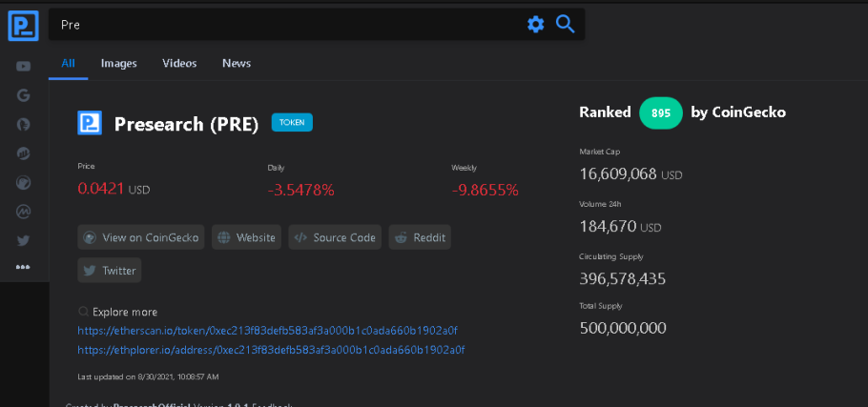Click the magnifying glass search icon
Screen dimensions: 868x407
click(566, 25)
